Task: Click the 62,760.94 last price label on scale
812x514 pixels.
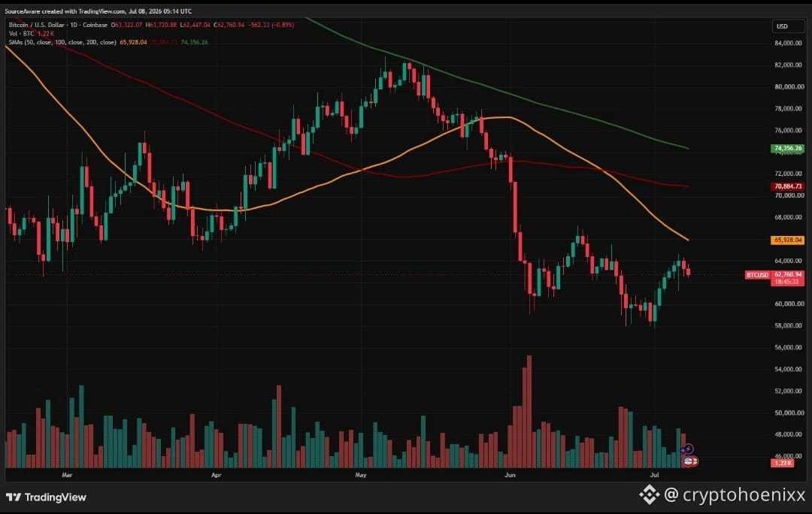Action: click(788, 274)
